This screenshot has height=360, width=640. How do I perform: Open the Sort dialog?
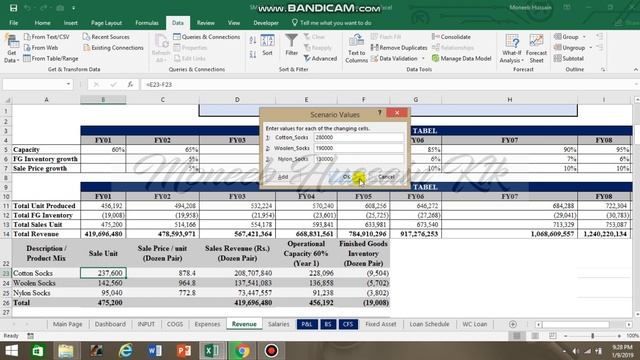click(x=267, y=45)
